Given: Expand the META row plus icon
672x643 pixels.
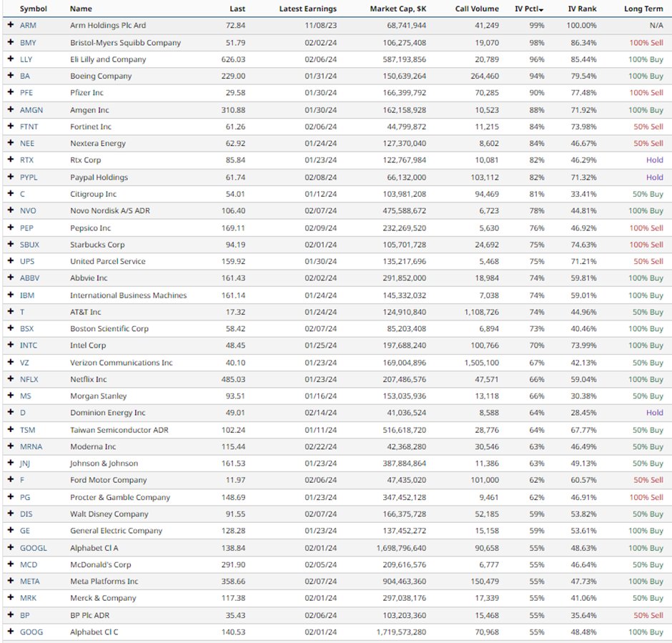Looking at the screenshot, I should point(11,580).
